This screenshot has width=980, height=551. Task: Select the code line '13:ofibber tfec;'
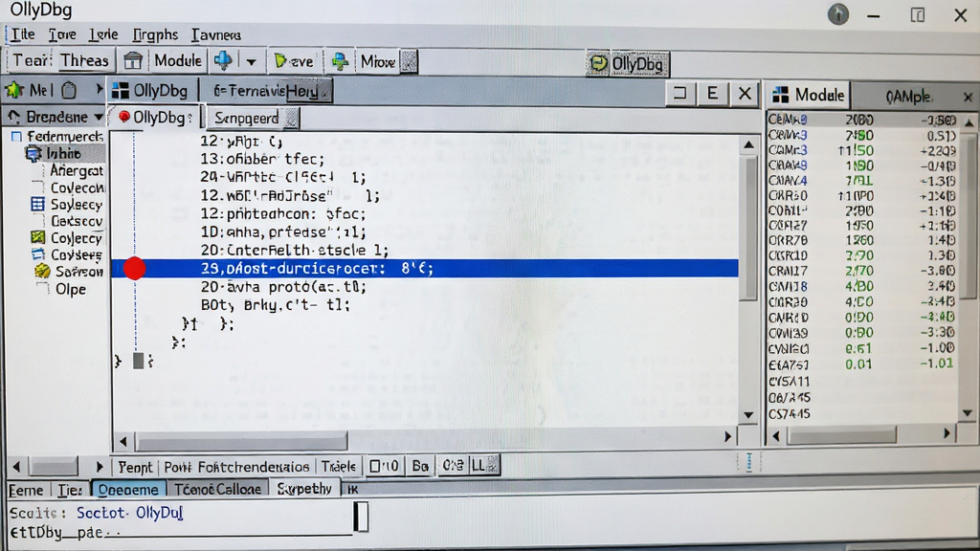262,160
